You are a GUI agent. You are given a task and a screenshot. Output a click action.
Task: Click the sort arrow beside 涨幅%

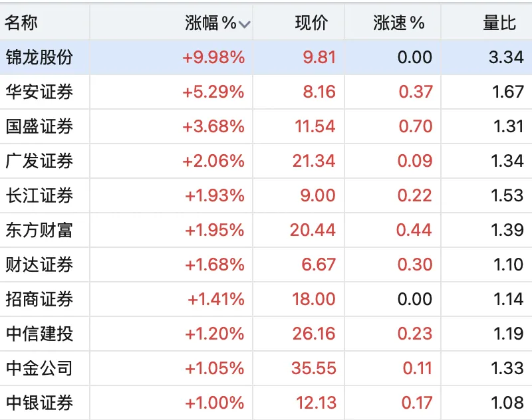(x=244, y=25)
